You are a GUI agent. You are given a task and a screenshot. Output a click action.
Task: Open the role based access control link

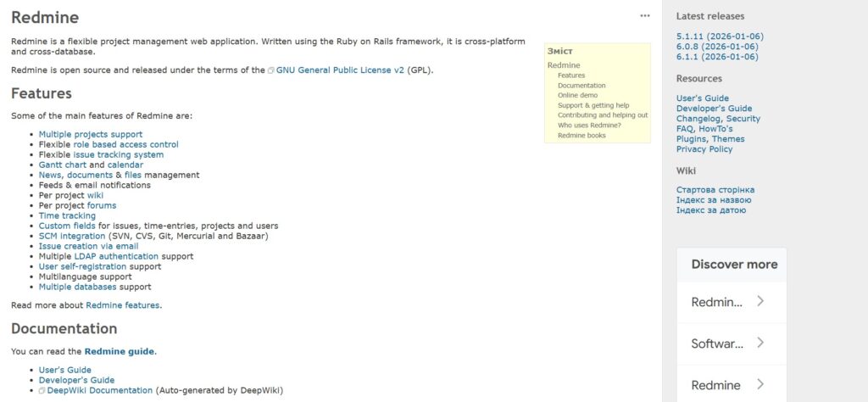125,144
